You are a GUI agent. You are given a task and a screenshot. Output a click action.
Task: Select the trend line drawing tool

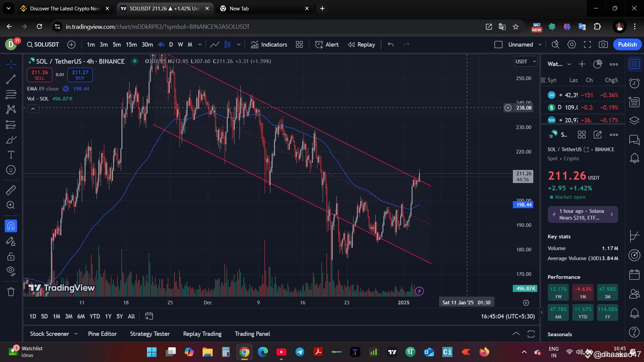coord(11,79)
